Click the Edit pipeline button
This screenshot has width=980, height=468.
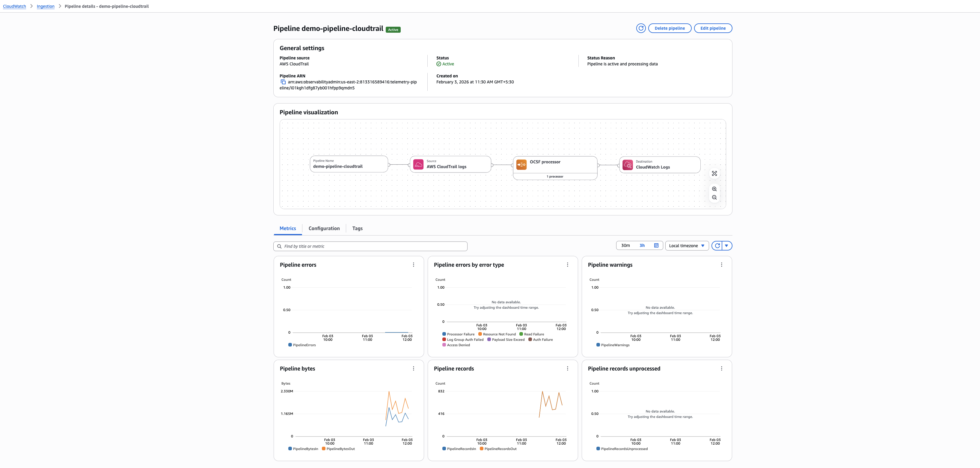(713, 28)
